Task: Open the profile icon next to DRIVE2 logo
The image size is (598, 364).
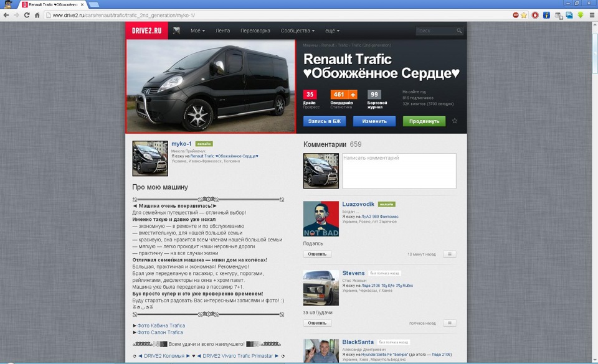Action: [176, 30]
